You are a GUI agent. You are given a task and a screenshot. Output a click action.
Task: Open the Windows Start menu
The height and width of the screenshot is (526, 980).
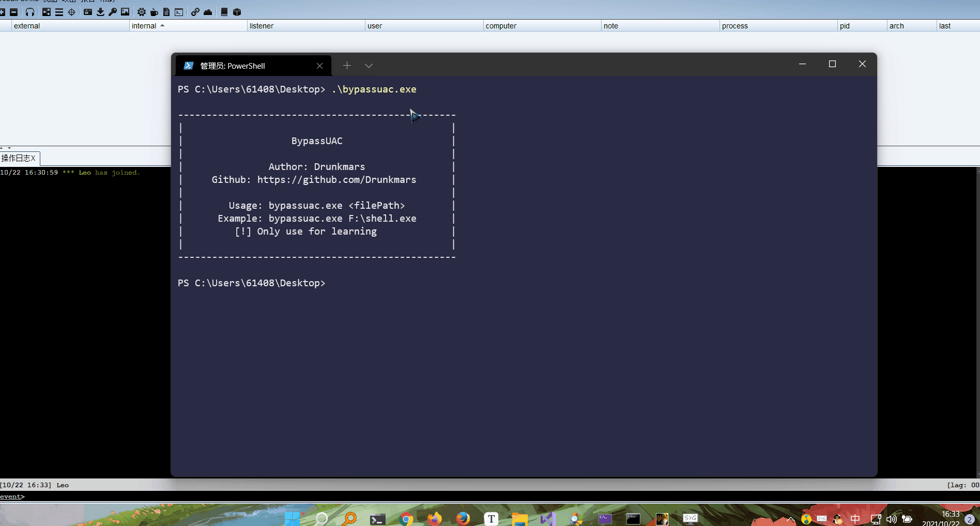(292, 518)
